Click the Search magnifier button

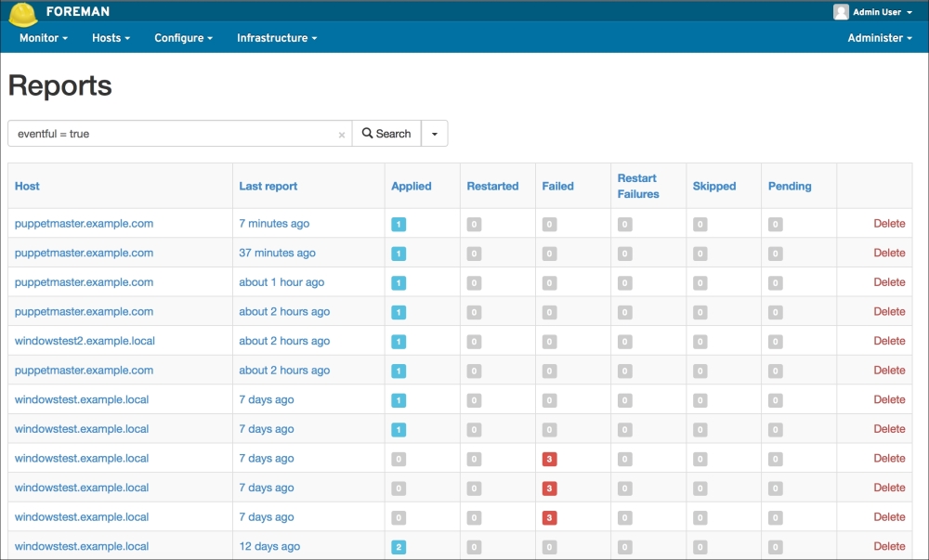tap(386, 134)
